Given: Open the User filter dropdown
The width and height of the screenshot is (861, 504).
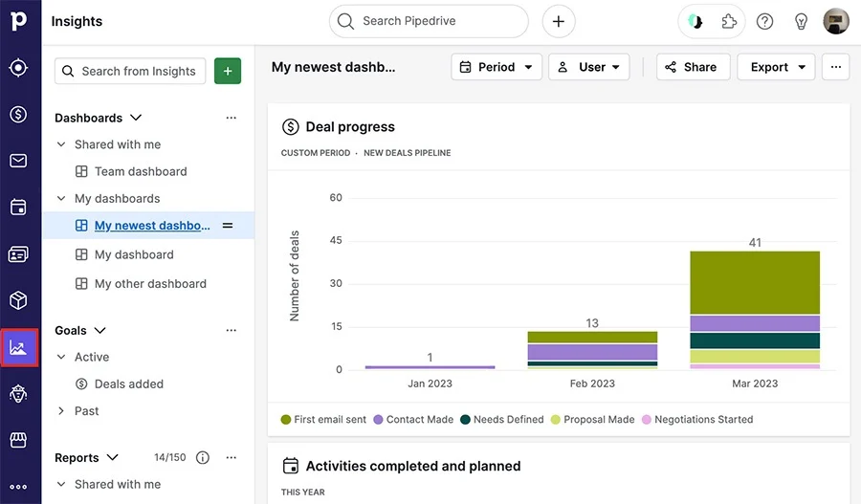Looking at the screenshot, I should point(590,67).
